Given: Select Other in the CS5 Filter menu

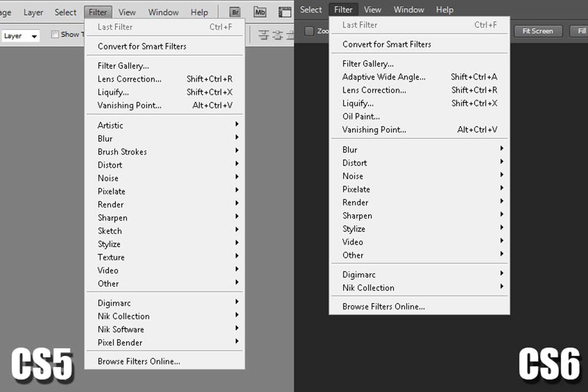Looking at the screenshot, I should coord(165,284).
